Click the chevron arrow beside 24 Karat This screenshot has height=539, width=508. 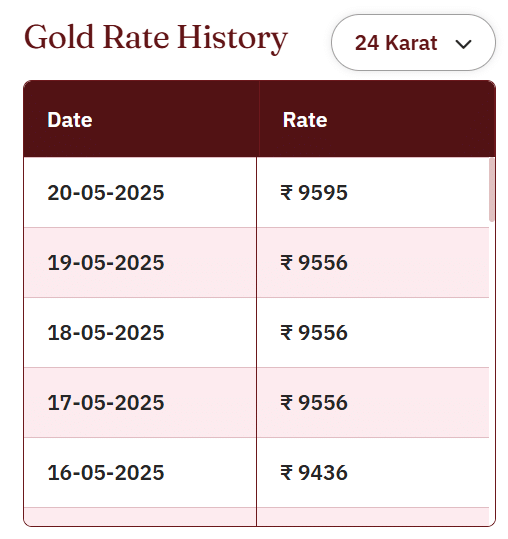[463, 44]
